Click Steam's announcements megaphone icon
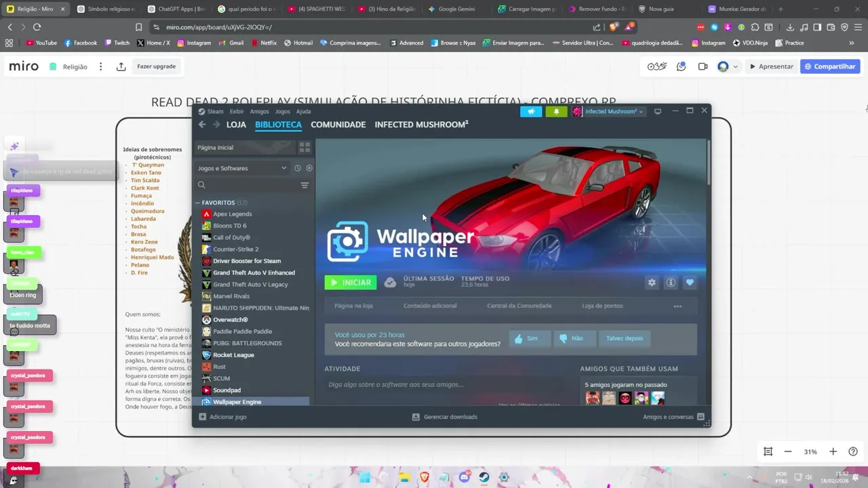Image resolution: width=868 pixels, height=488 pixels. (531, 111)
